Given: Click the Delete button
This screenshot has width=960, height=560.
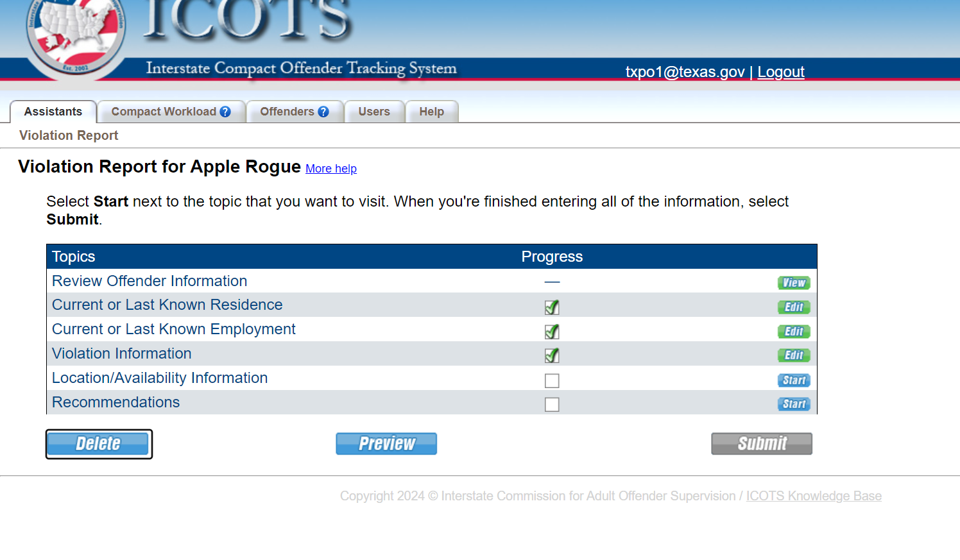Looking at the screenshot, I should coord(99,444).
